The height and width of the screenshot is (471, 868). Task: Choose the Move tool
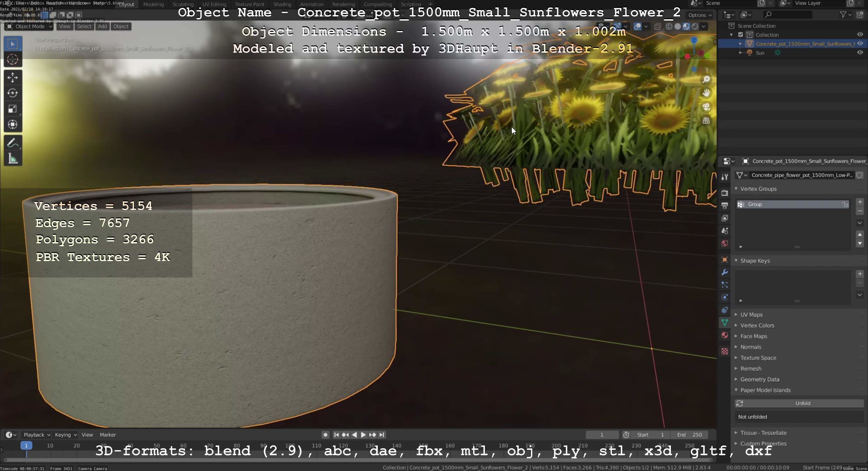tap(13, 77)
